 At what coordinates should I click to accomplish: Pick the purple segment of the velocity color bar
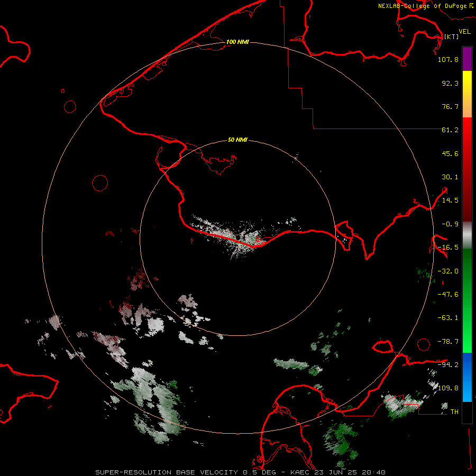pos(467,59)
